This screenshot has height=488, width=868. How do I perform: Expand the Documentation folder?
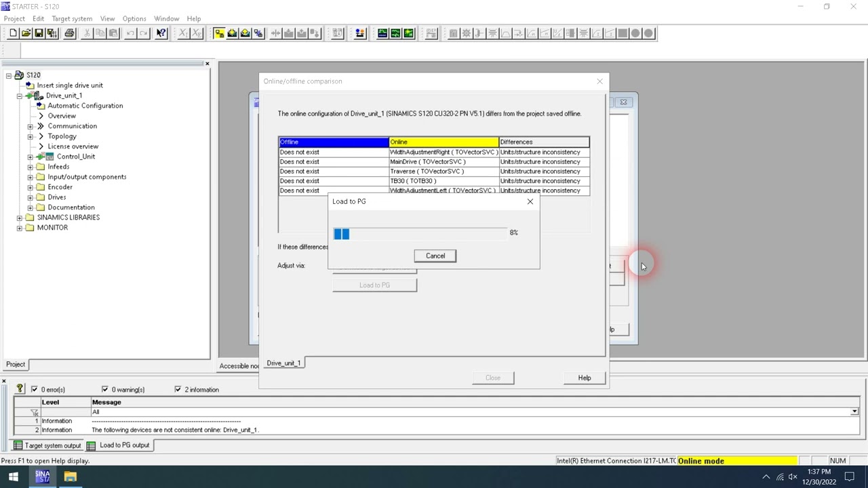click(x=31, y=207)
